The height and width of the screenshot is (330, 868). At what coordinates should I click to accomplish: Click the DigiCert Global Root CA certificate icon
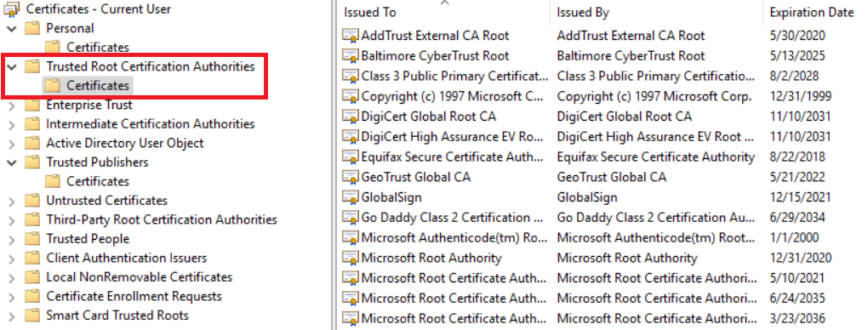click(x=351, y=117)
